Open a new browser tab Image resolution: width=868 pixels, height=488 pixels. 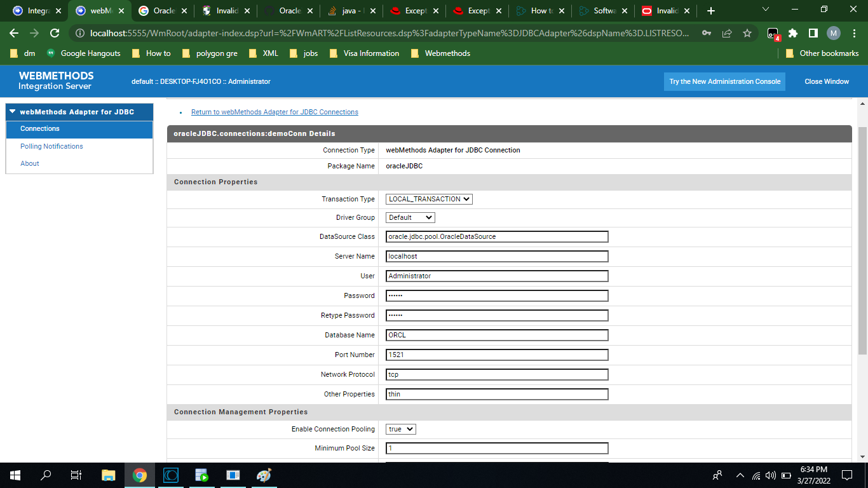click(711, 11)
